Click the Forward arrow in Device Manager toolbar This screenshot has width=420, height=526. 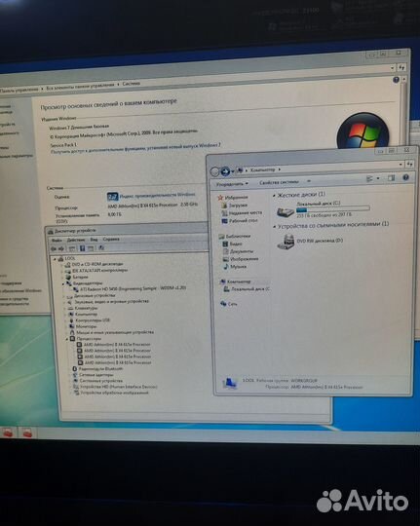[x=61, y=249]
